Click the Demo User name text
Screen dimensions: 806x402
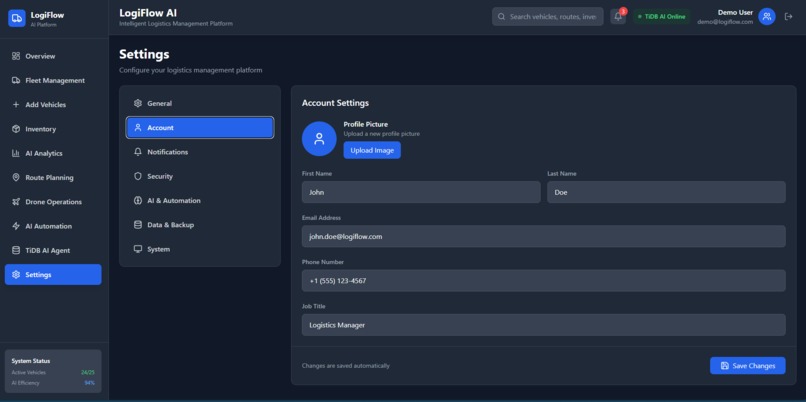[x=736, y=12]
